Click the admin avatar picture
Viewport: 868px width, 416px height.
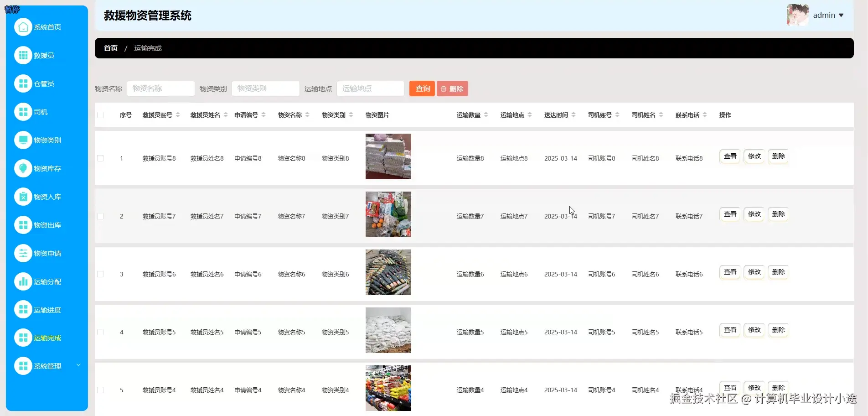[x=798, y=15]
